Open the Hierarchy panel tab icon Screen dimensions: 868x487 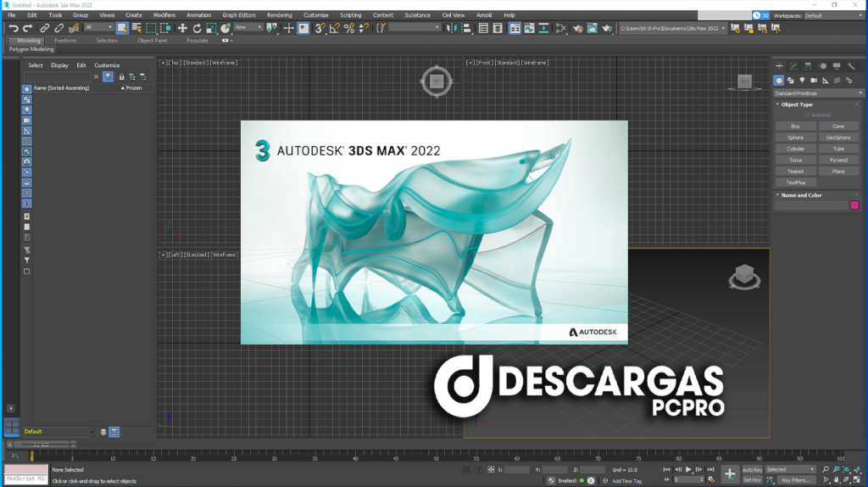pyautogui.click(x=808, y=66)
